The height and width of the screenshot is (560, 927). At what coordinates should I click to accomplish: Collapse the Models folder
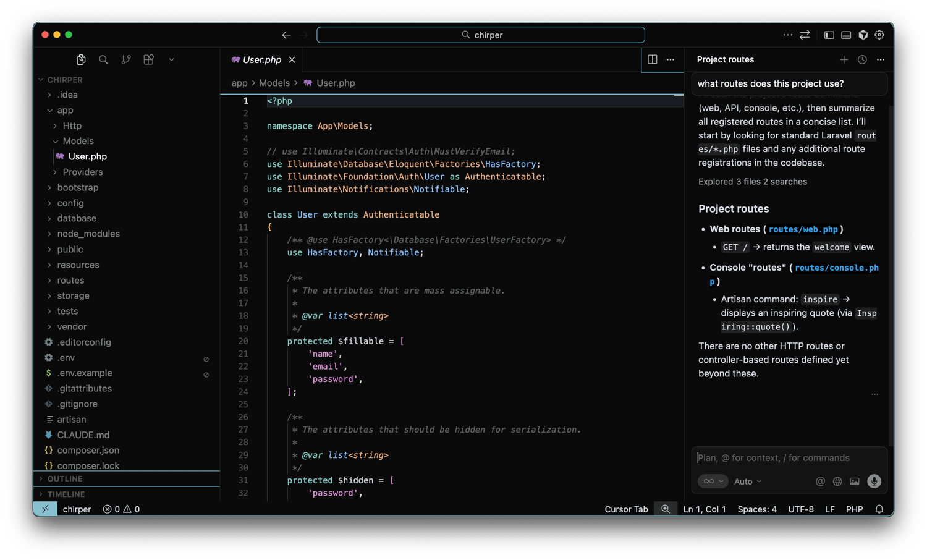[x=127, y=141]
